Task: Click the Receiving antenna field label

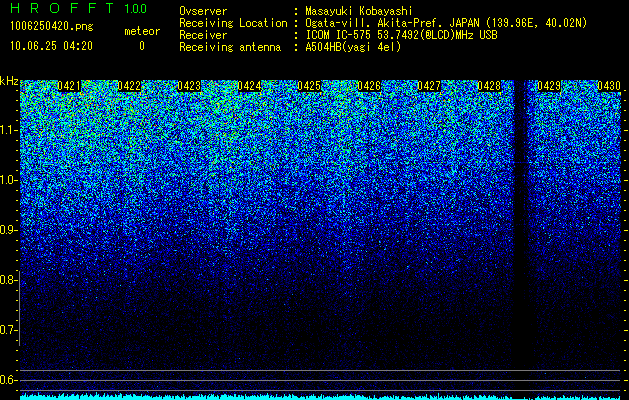Action: 230,47
